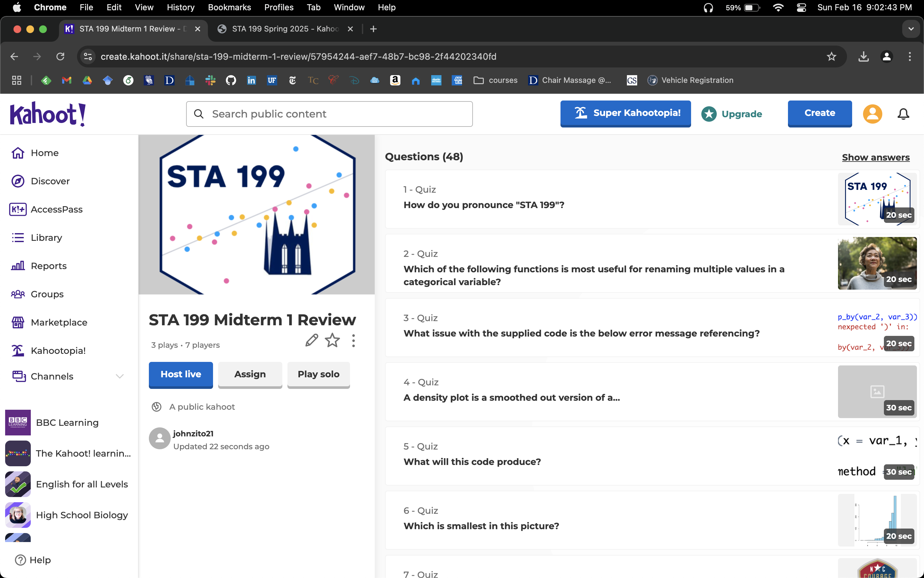This screenshot has height=578, width=924.
Task: Open the courses bookmarks folder
Action: (x=495, y=80)
